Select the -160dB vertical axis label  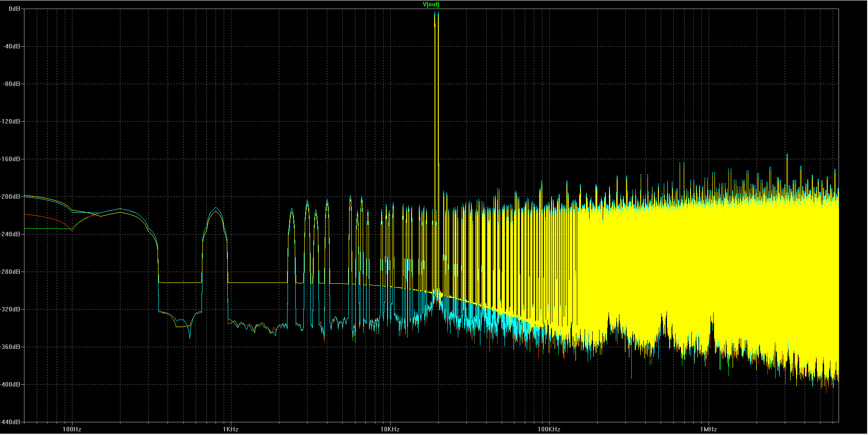tap(12, 159)
